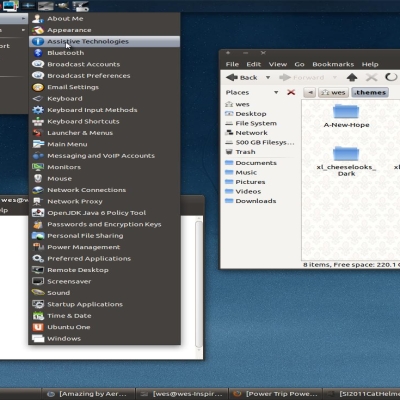Click the Ubuntu One icon
Viewport: 400px width, 400px height.
38,327
